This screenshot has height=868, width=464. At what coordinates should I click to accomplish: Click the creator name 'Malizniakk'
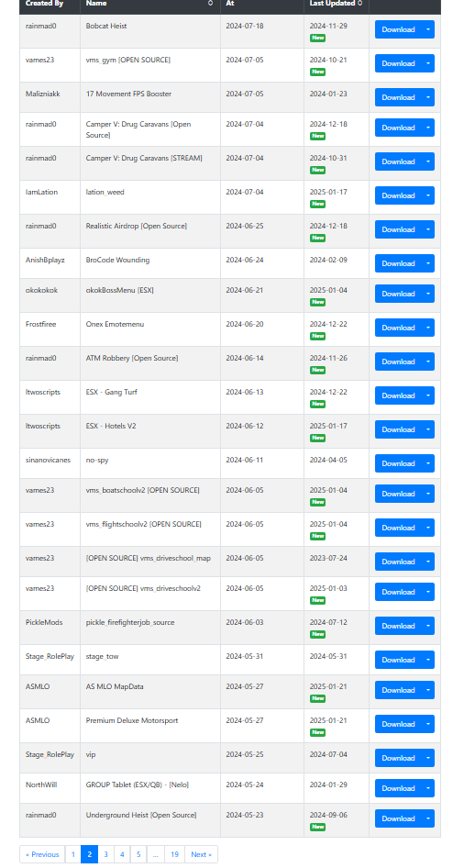(x=42, y=94)
